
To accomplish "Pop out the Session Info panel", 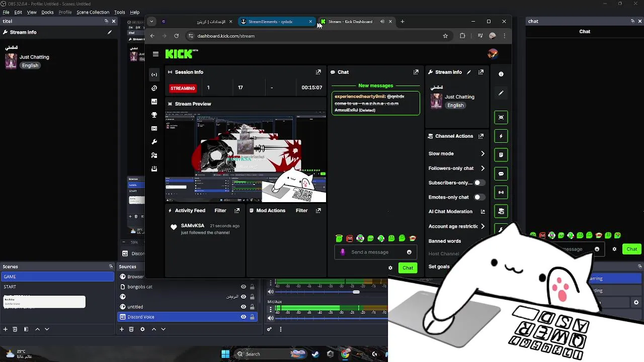I will tap(318, 72).
